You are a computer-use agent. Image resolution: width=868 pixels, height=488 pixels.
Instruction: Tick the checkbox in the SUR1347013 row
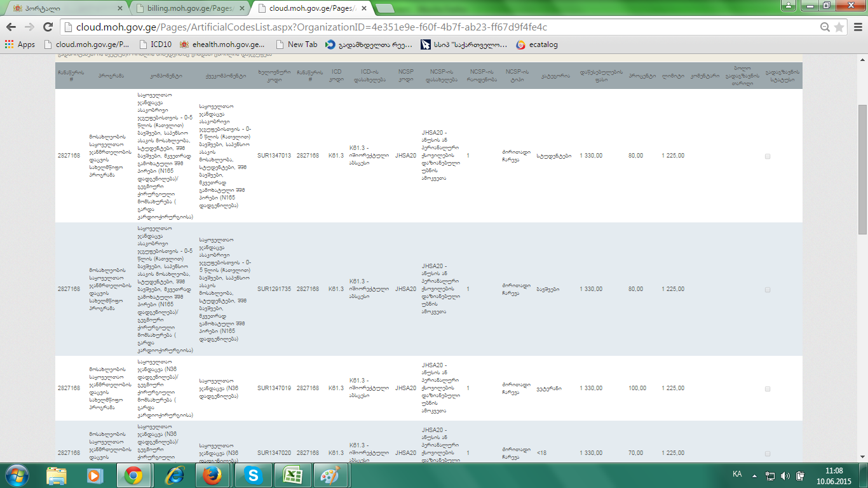tap(768, 156)
